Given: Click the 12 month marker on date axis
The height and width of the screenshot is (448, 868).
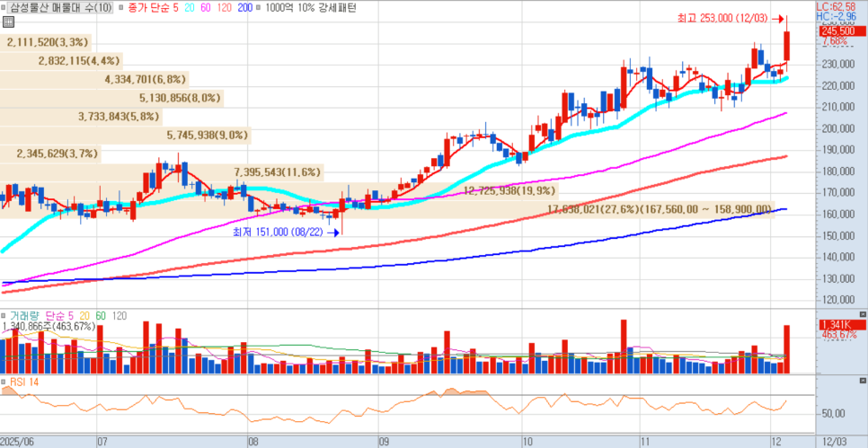Looking at the screenshot, I should [x=776, y=443].
